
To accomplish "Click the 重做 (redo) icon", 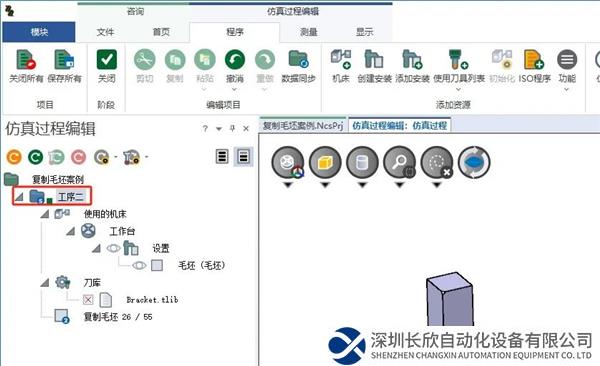I will (265, 60).
